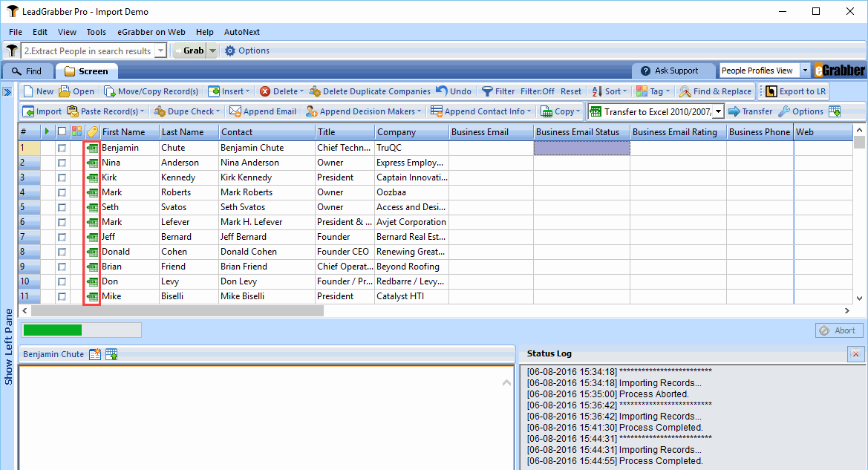Viewport: 868px width, 470px height.
Task: Switch to the Find tab
Action: [x=27, y=71]
